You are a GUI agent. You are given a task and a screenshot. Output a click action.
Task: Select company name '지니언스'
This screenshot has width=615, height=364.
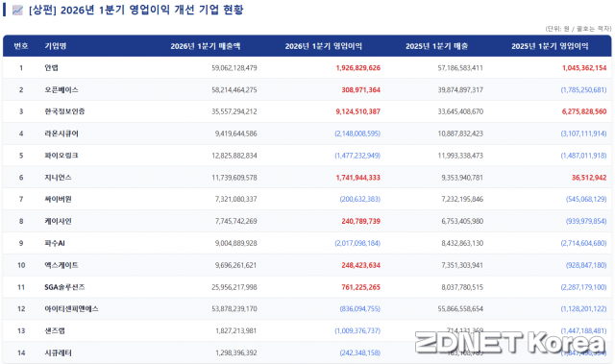click(58, 178)
